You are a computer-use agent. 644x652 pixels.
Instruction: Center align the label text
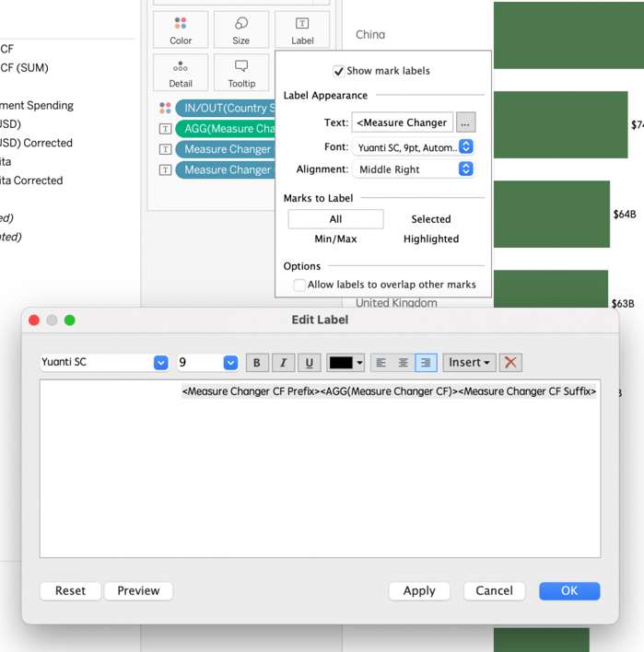click(404, 363)
